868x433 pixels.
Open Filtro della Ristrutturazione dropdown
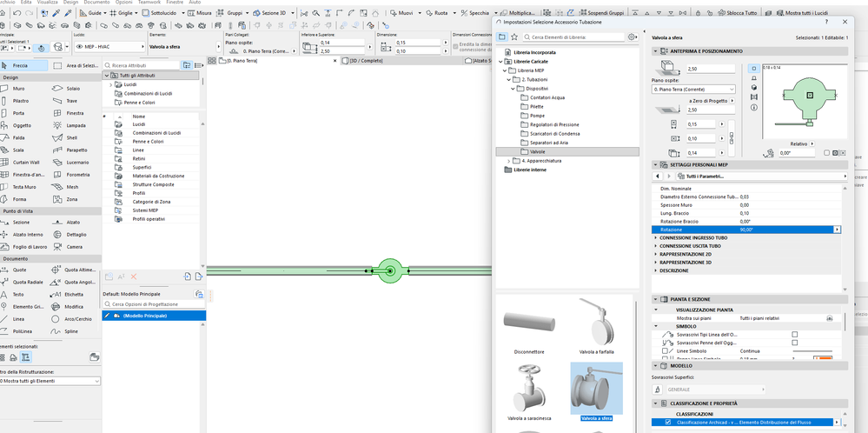point(50,381)
